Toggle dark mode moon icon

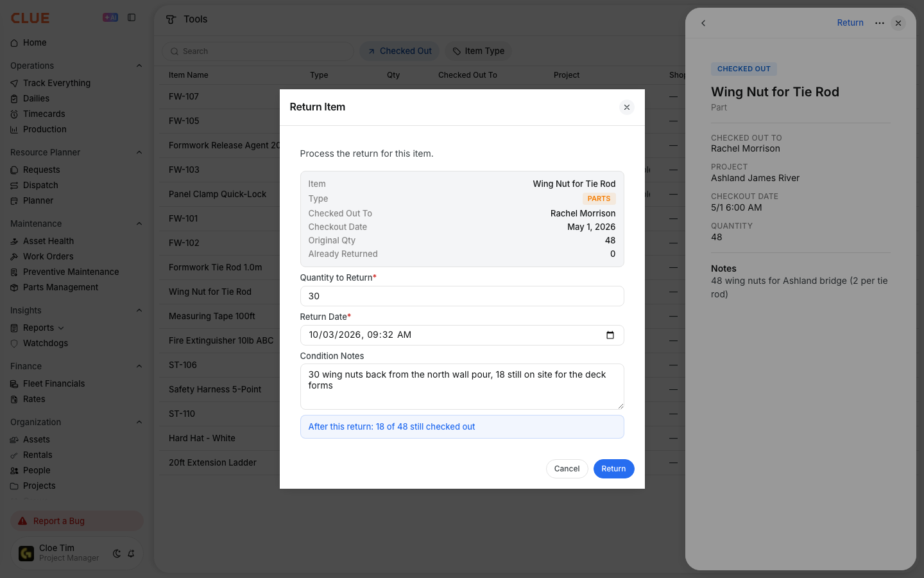117,554
